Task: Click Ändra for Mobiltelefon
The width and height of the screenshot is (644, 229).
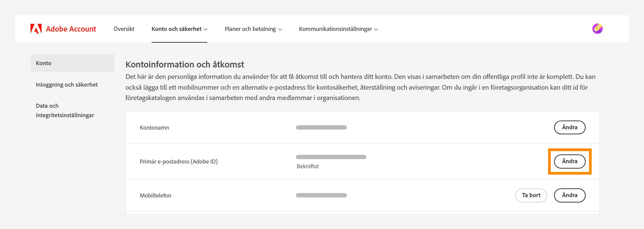Action: pyautogui.click(x=570, y=195)
